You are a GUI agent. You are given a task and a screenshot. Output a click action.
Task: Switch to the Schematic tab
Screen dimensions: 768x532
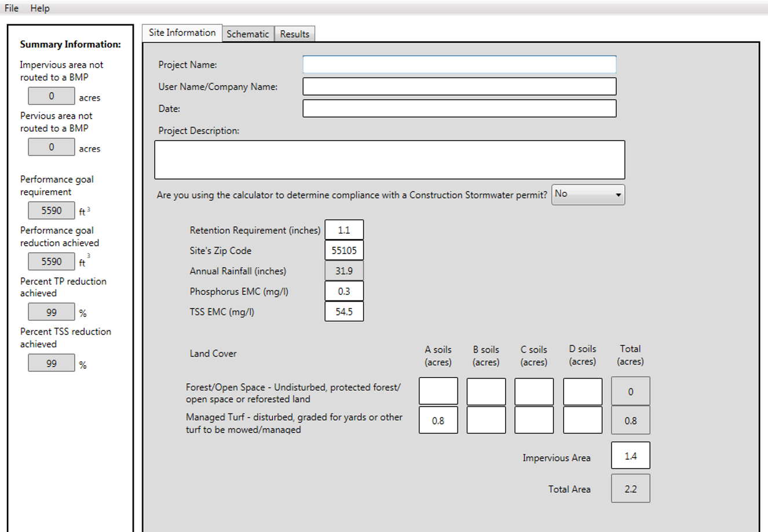(248, 33)
